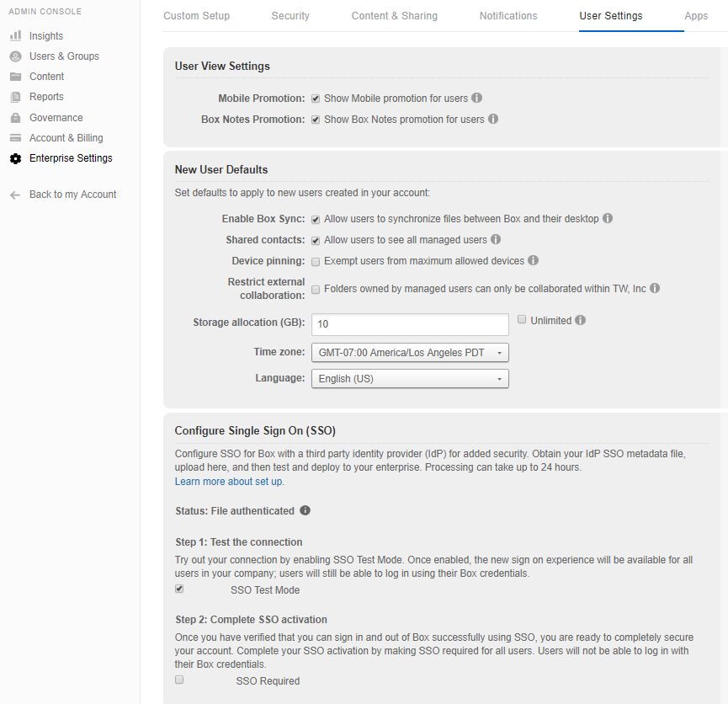Open the Reports section link
Viewport: 728px width, 704px height.
pyautogui.click(x=46, y=97)
